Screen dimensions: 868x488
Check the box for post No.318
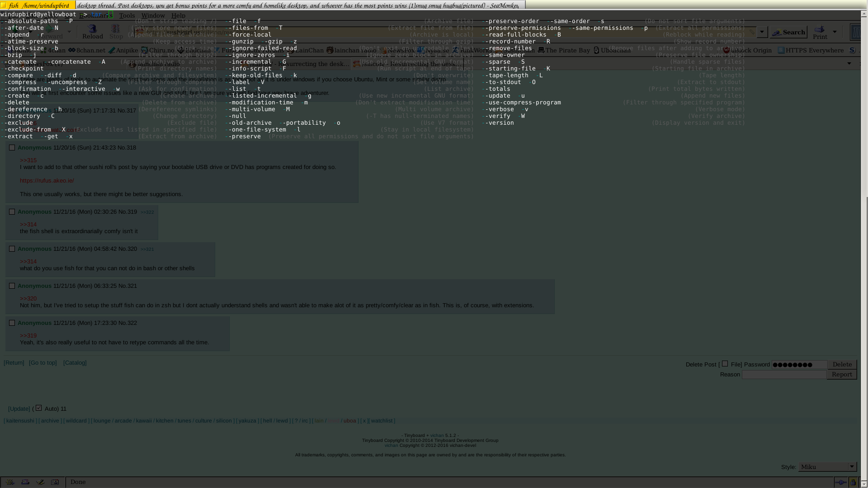(12, 147)
